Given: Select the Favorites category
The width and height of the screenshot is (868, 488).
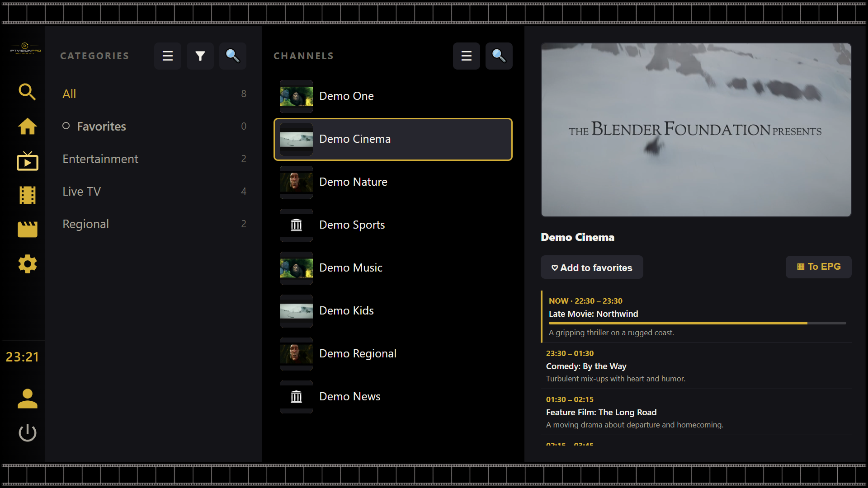Looking at the screenshot, I should pos(154,127).
